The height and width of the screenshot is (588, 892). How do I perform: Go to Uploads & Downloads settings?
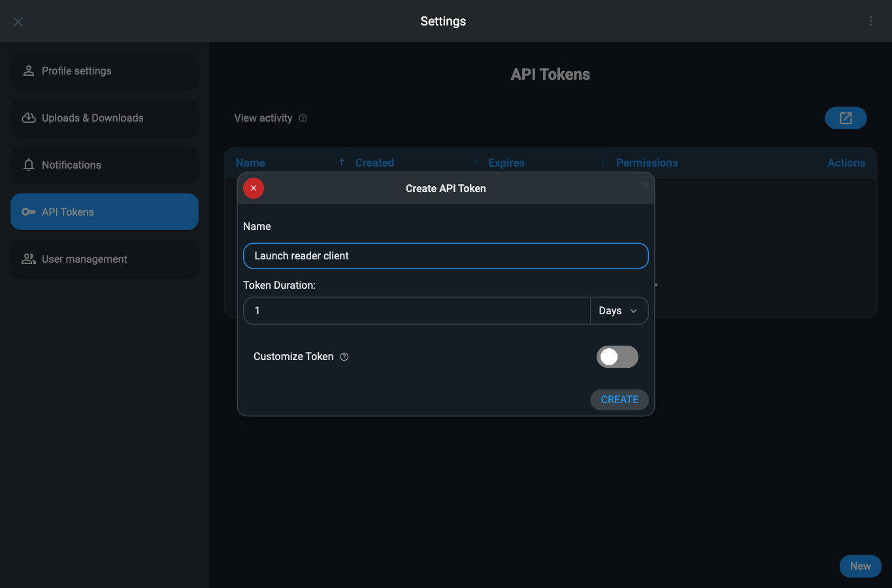pyautogui.click(x=105, y=118)
